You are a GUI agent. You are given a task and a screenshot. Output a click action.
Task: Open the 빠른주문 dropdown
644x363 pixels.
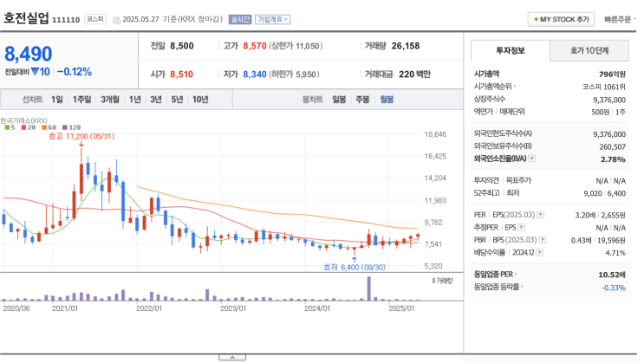pyautogui.click(x=620, y=19)
